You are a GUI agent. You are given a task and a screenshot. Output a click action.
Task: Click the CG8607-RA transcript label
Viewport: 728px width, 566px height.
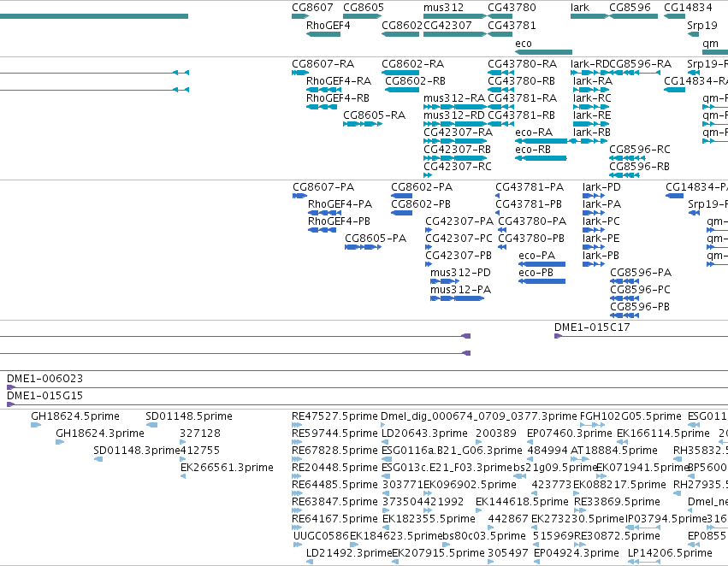coord(323,64)
